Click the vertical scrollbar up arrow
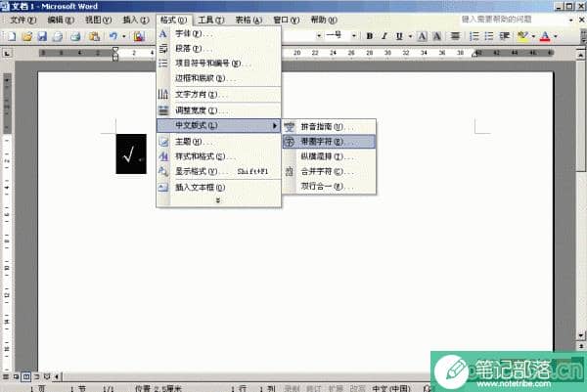The height and width of the screenshot is (392, 587). coord(580,55)
